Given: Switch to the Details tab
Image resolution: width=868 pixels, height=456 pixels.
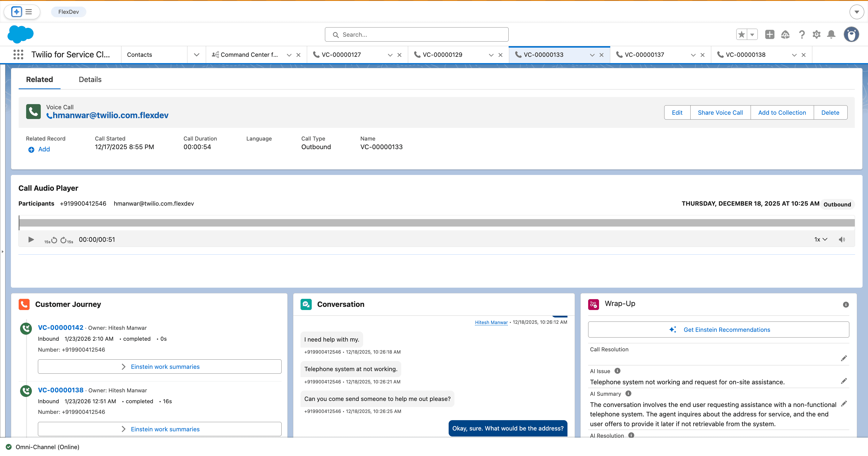Looking at the screenshot, I should pos(90,79).
